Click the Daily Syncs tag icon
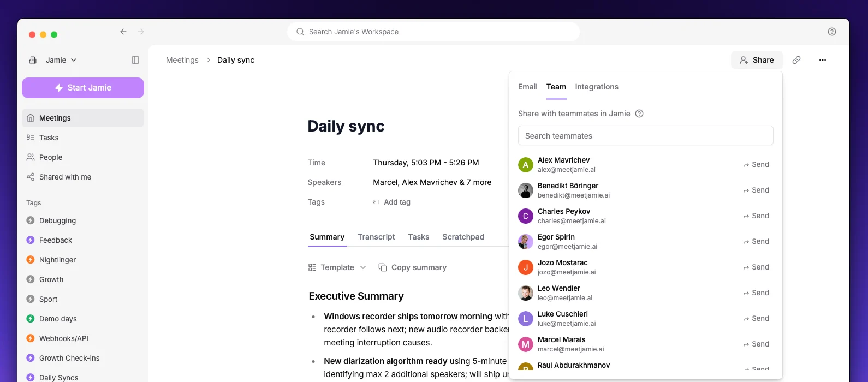 click(31, 378)
